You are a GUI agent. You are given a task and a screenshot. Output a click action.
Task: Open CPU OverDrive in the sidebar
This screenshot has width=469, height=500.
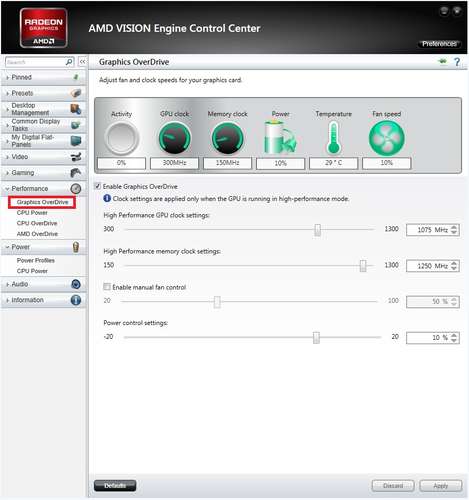coord(37,223)
